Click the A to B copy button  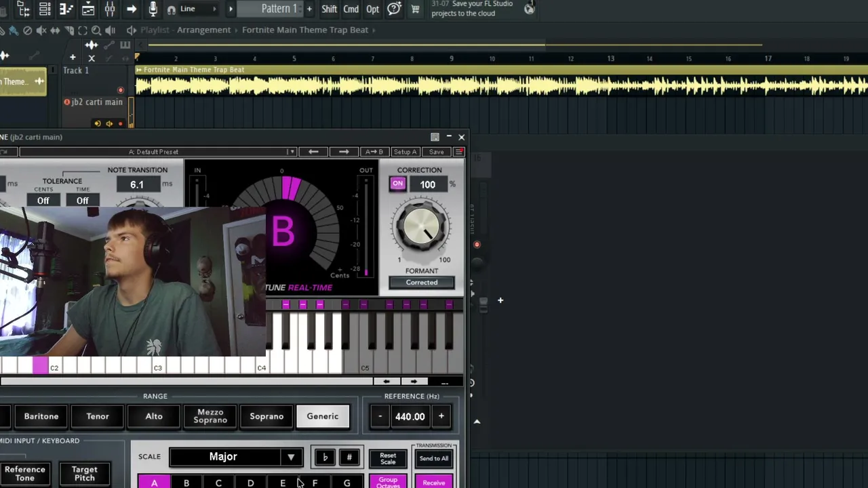point(374,152)
